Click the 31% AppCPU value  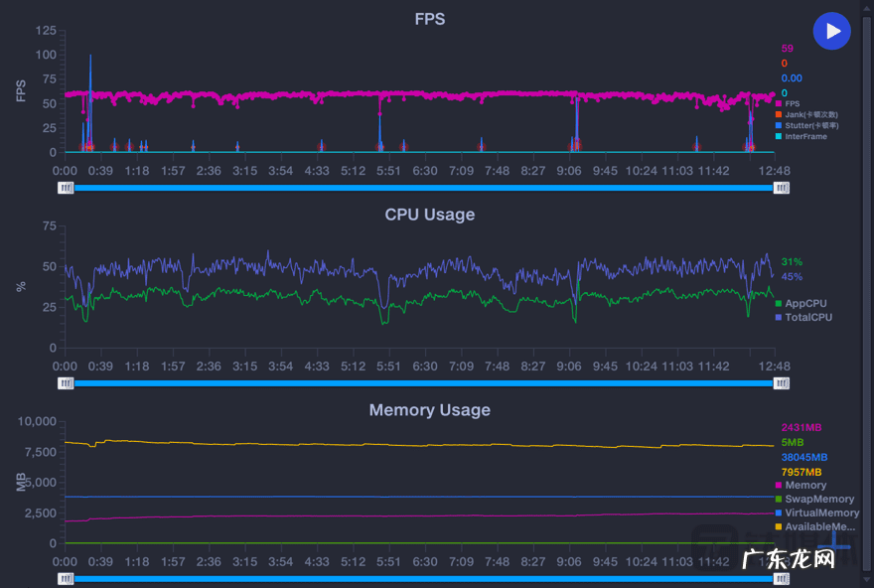coord(792,262)
